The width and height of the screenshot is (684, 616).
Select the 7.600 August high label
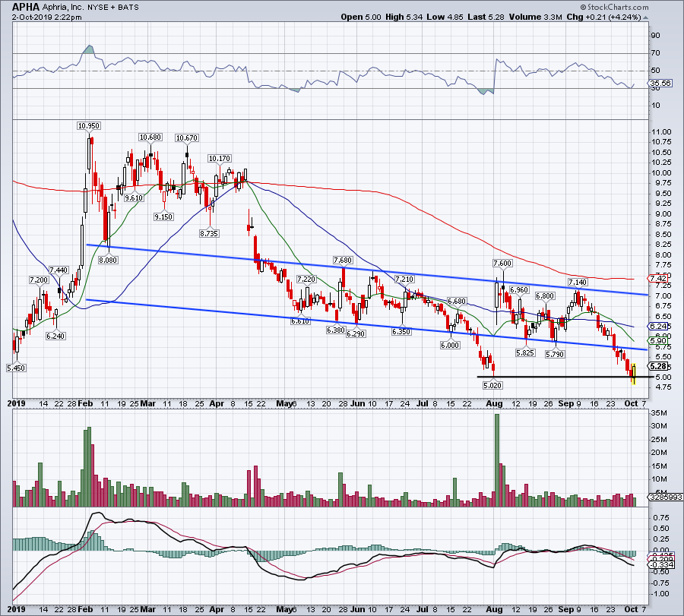click(x=502, y=264)
